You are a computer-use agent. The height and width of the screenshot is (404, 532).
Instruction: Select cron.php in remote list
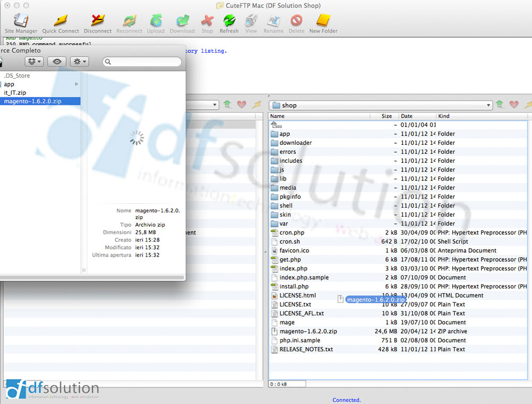(398, 233)
